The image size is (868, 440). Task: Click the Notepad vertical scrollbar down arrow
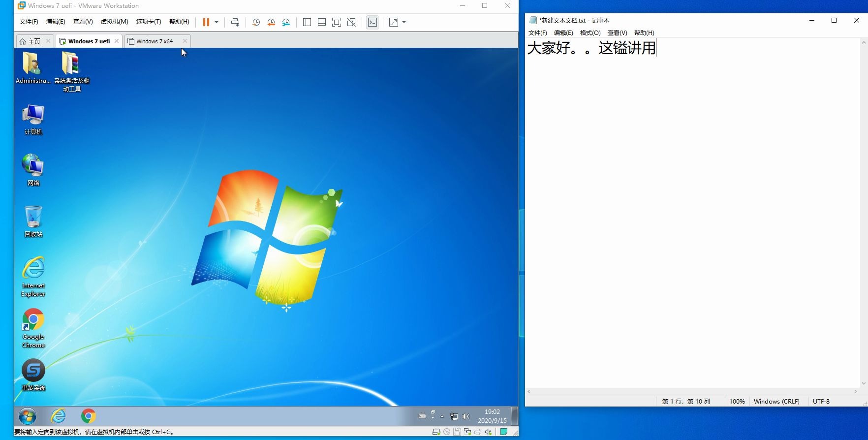coord(864,383)
